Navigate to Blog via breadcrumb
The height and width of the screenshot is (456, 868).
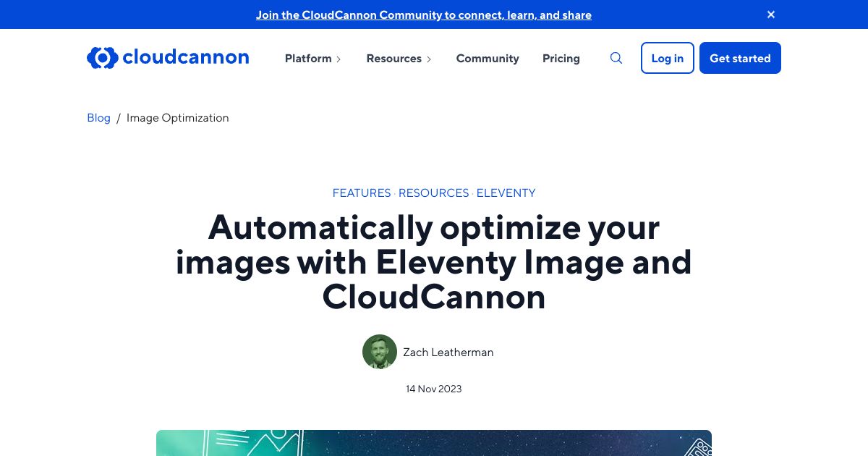[x=98, y=118]
